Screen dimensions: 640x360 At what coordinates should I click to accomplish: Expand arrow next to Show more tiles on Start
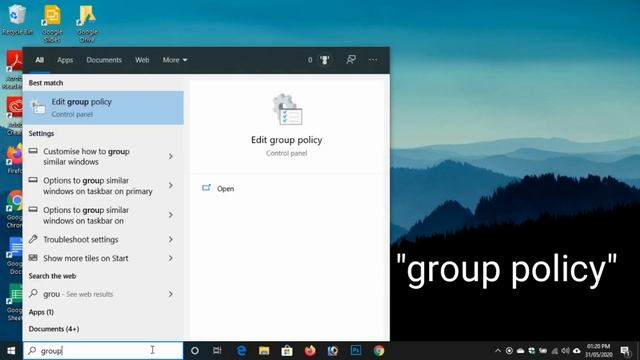(171, 258)
